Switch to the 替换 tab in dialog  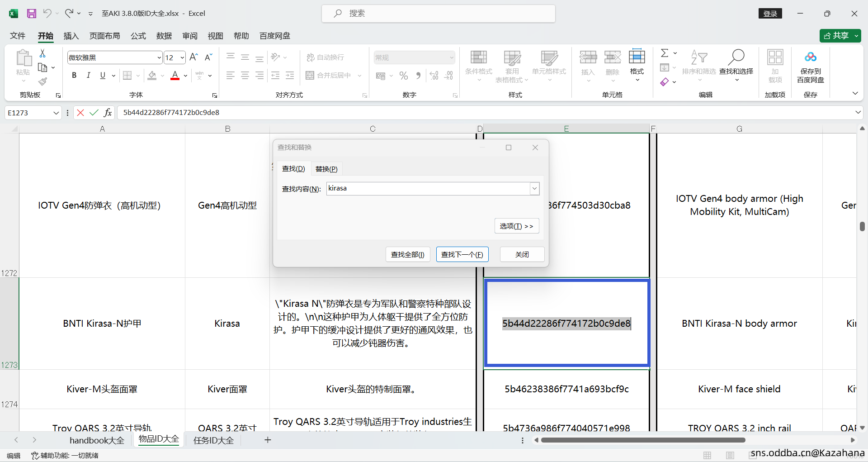[x=326, y=169]
